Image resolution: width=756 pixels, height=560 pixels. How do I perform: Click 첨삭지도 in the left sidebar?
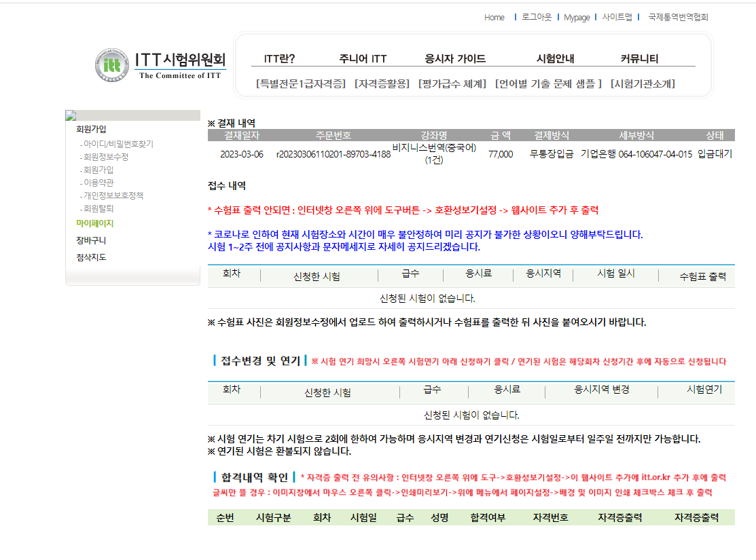[x=91, y=257]
